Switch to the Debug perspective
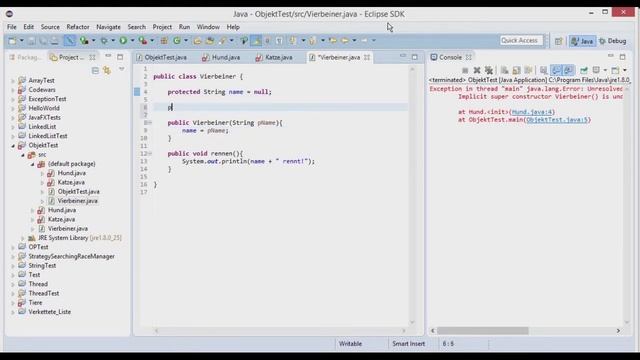This screenshot has width=640, height=360. point(612,41)
